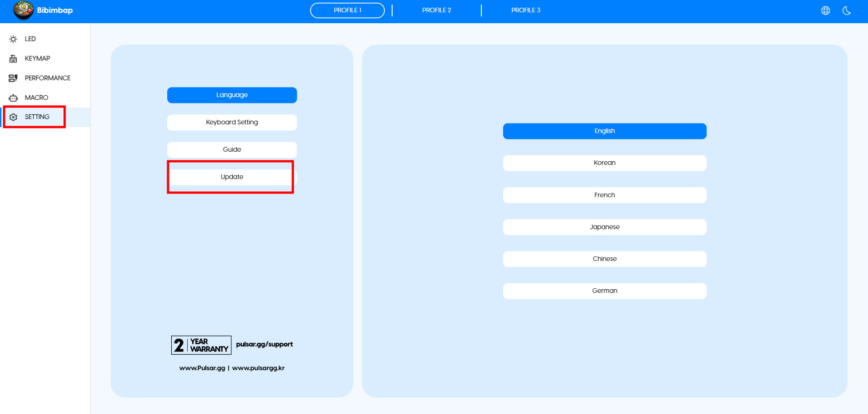Select English language option
Image resolution: width=868 pixels, height=414 pixels.
coord(604,131)
